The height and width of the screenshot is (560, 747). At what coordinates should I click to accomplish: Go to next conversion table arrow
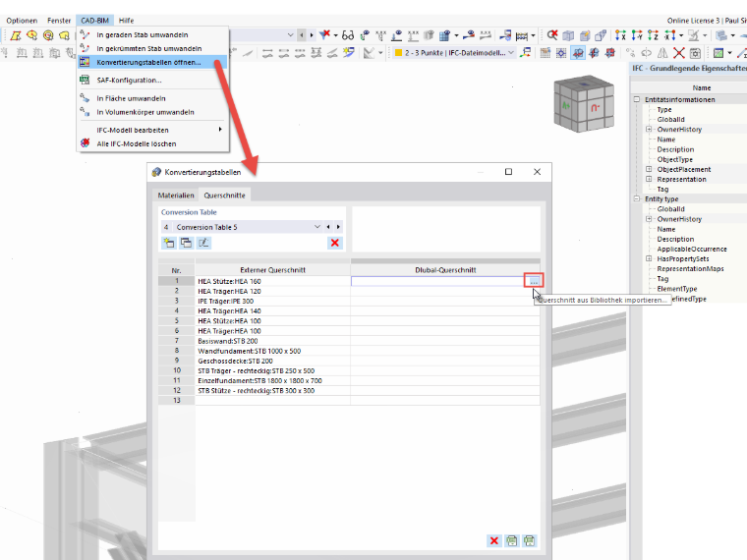coord(338,227)
